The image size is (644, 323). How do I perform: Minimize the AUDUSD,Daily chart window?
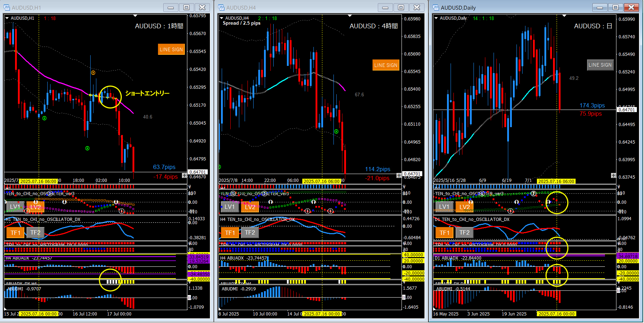click(600, 8)
